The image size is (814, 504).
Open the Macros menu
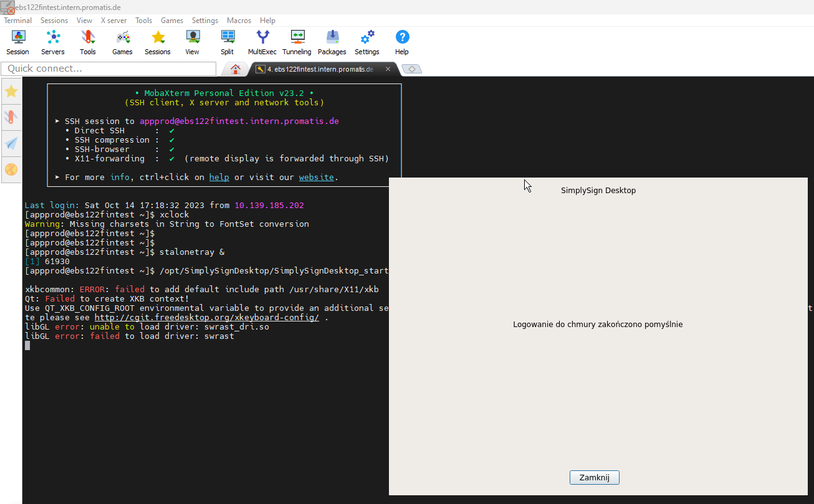[x=239, y=21]
